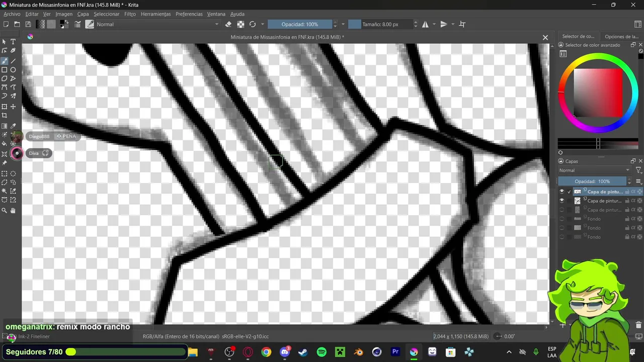
Task: Click the Open file folder icon
Action: click(x=17, y=24)
